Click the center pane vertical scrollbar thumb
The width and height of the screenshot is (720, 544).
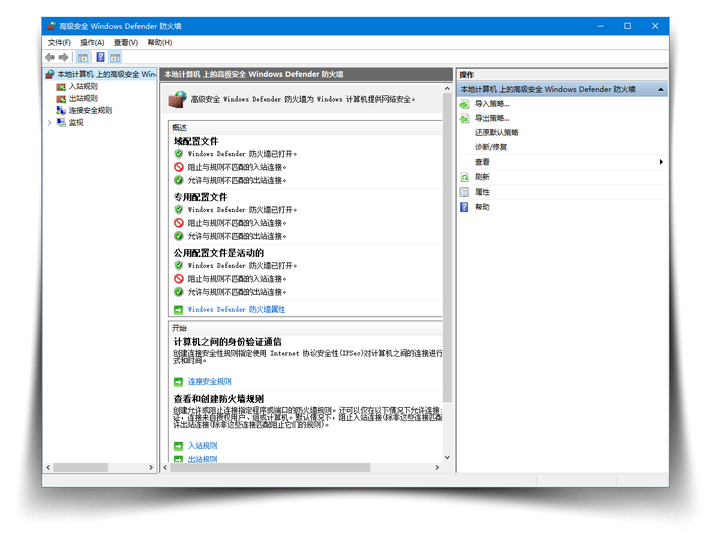[447, 248]
